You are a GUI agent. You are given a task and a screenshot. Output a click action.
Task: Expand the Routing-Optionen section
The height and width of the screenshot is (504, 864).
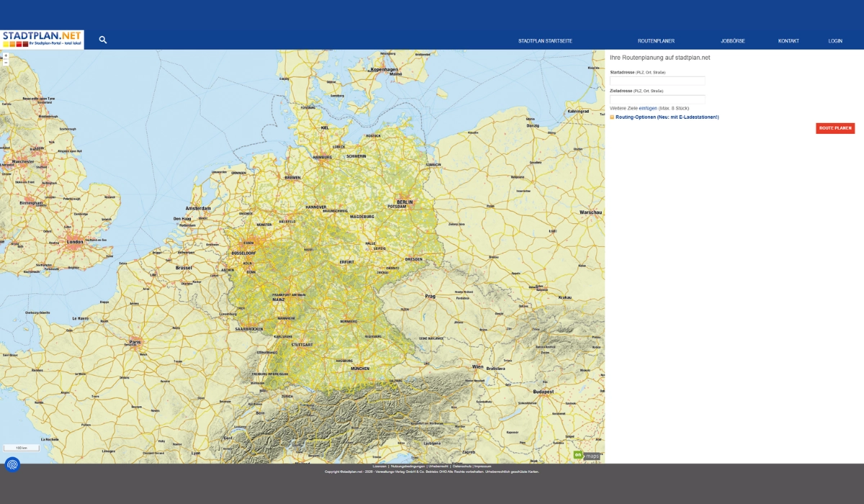point(666,115)
